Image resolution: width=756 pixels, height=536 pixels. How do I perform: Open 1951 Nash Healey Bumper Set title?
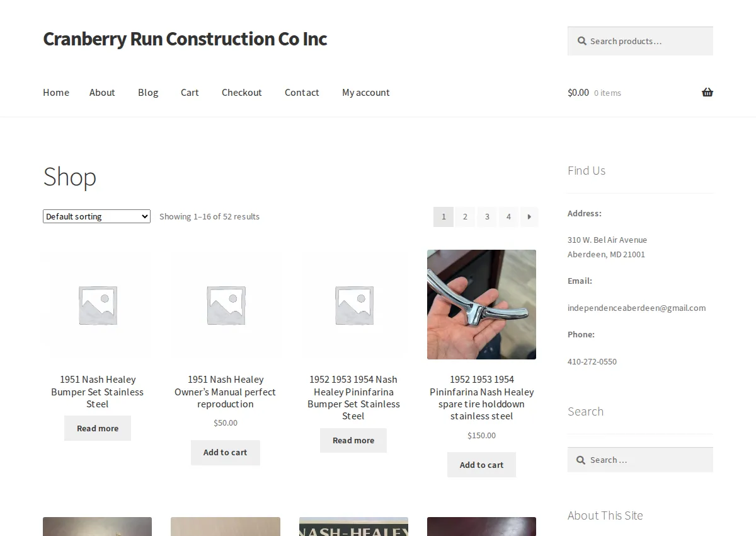click(98, 392)
